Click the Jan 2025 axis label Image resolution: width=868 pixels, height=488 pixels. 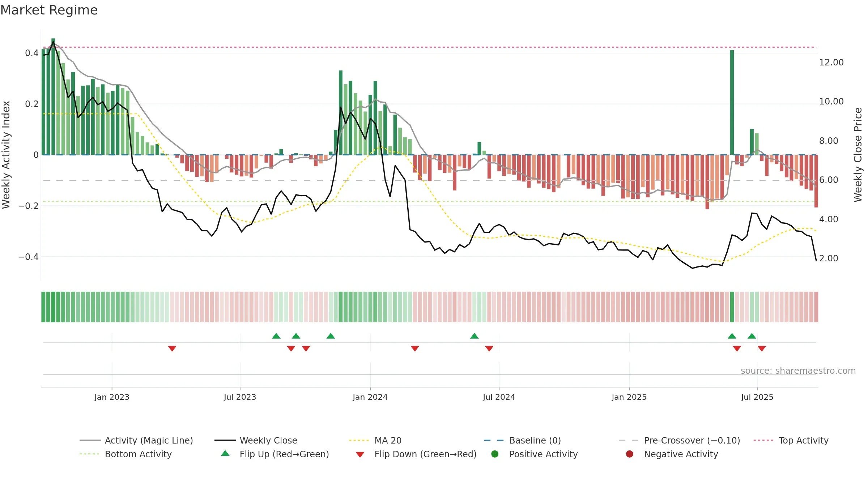(629, 397)
